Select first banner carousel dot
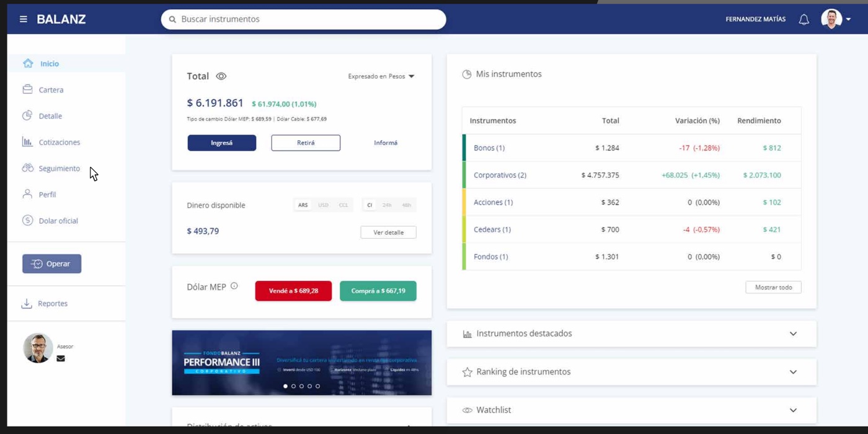This screenshot has width=868, height=434. click(x=286, y=386)
